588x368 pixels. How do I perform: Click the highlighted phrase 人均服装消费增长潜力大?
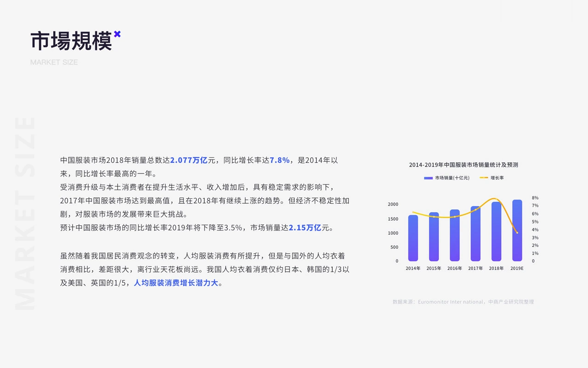pyautogui.click(x=176, y=283)
